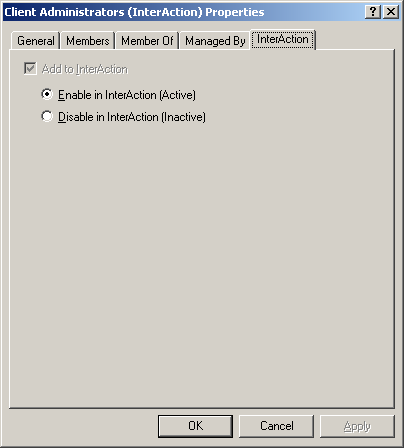Switch to the General tab

[36, 41]
